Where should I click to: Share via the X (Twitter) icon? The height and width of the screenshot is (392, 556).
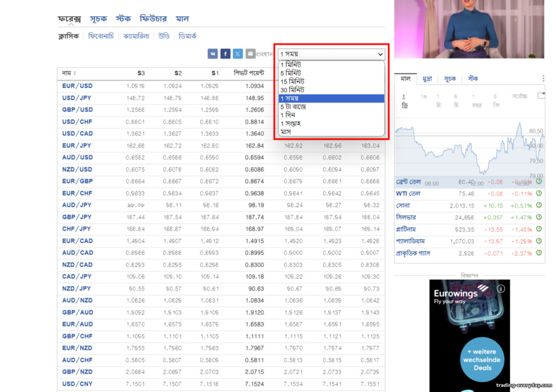(x=238, y=53)
